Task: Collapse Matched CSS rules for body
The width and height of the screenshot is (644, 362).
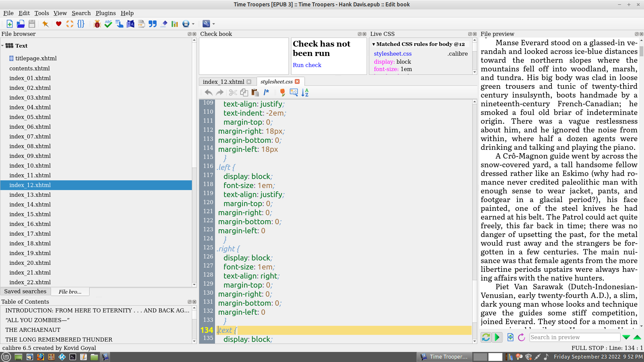Action: pos(374,44)
